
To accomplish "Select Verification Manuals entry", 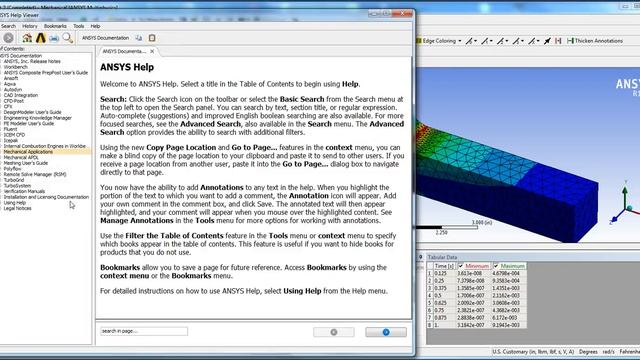I will click(24, 191).
